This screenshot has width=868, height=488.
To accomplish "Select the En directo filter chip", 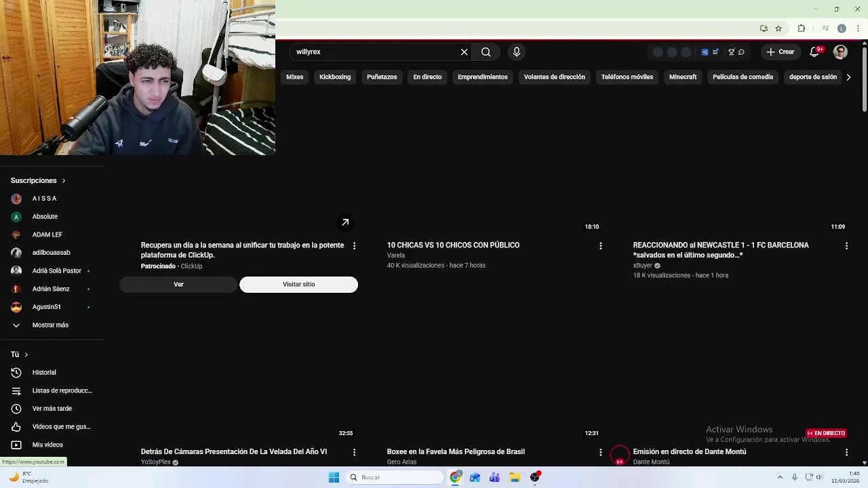I will 427,77.
